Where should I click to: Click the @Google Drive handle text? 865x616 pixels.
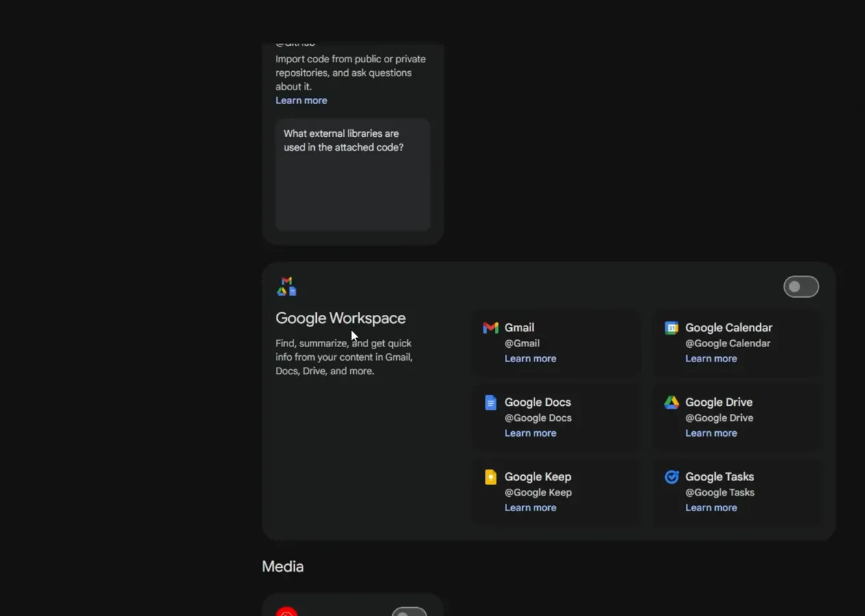point(719,418)
